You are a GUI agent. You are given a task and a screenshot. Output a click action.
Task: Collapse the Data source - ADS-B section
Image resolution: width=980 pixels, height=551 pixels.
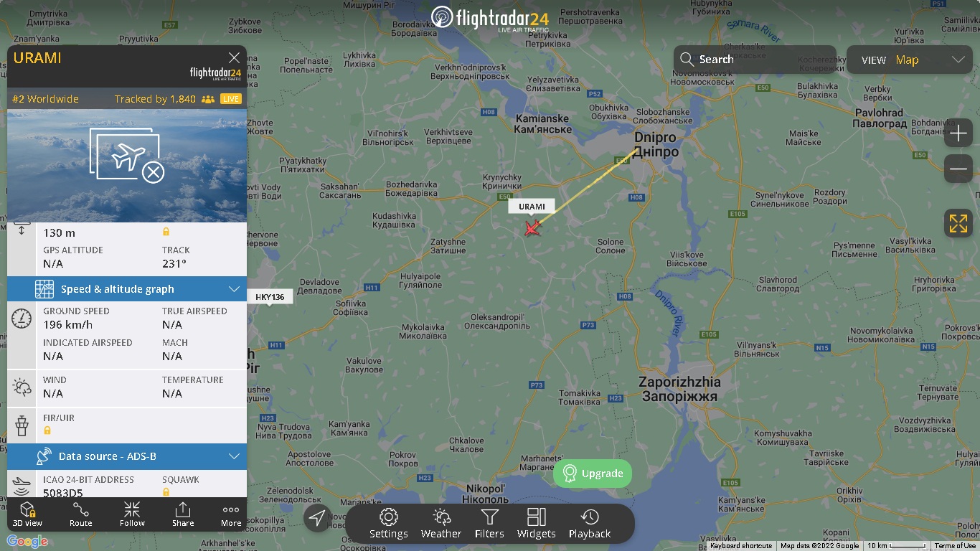234,456
